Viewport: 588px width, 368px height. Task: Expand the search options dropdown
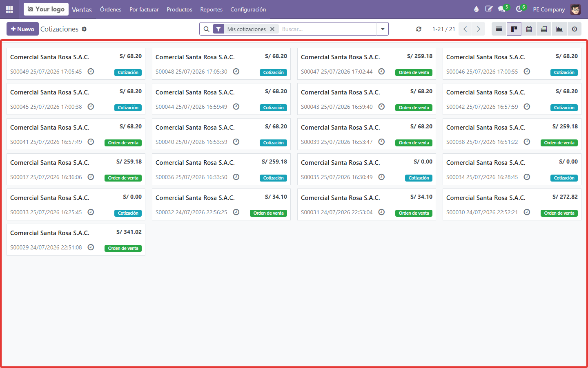[383, 29]
